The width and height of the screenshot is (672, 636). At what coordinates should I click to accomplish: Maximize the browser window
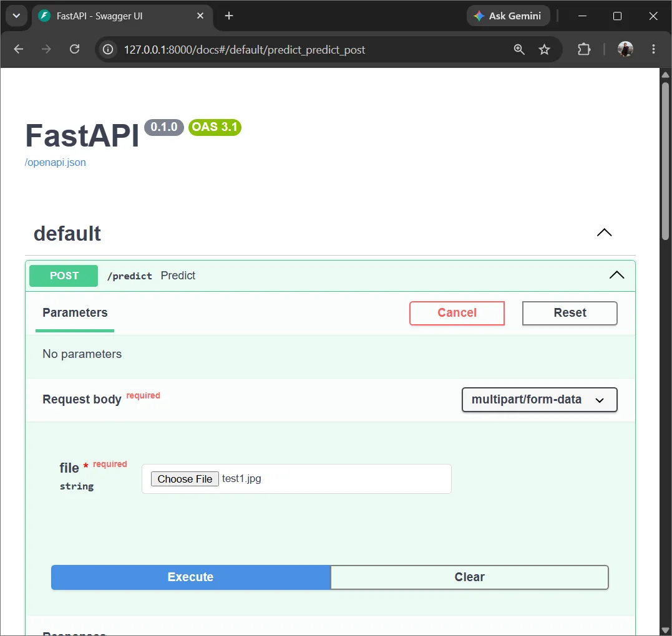click(617, 16)
